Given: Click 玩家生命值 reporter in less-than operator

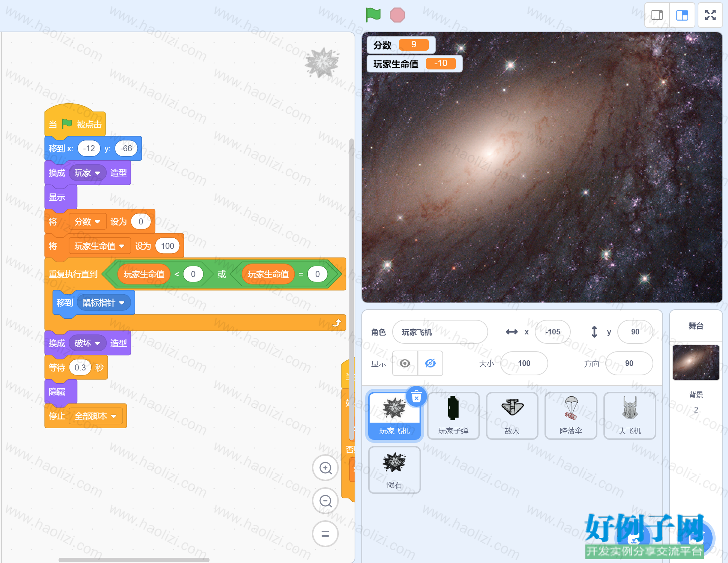Looking at the screenshot, I should [x=144, y=274].
